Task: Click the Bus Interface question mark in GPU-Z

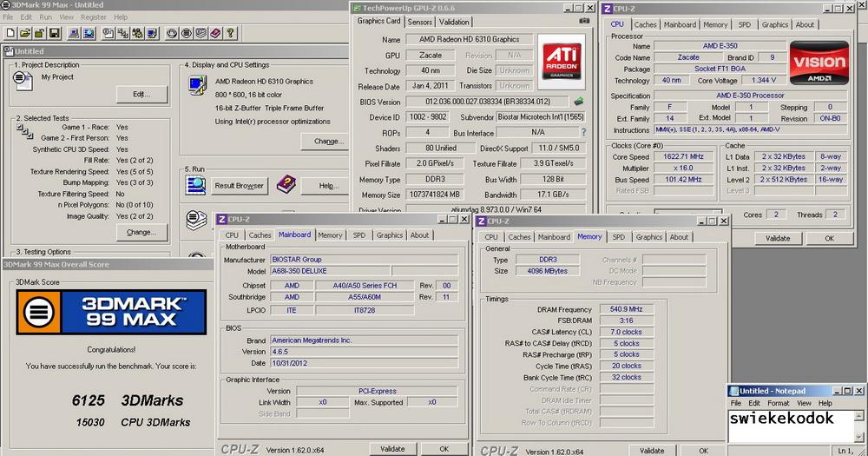Action: 583,132
